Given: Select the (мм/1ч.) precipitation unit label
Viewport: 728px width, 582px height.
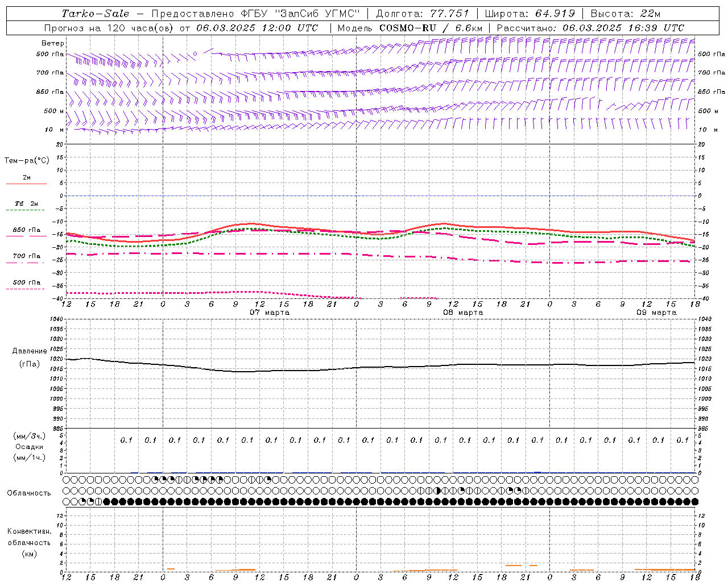Looking at the screenshot, I should pyautogui.click(x=30, y=458).
